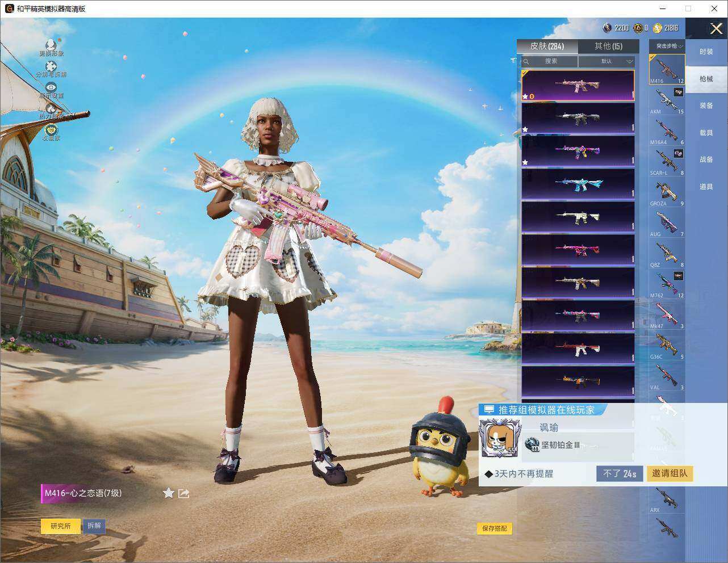Select the gold-and-white M416 skin in the seventh row
The height and width of the screenshot is (563, 728).
tap(578, 283)
